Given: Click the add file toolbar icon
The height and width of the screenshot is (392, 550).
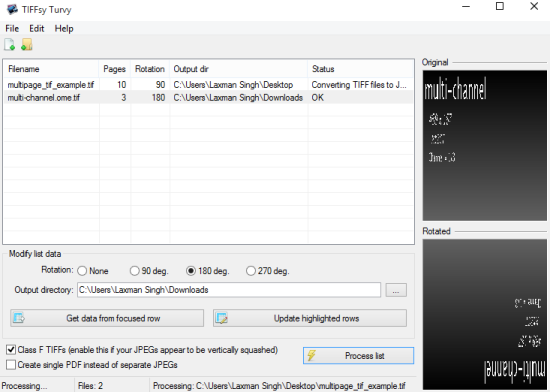Looking at the screenshot, I should (9, 45).
